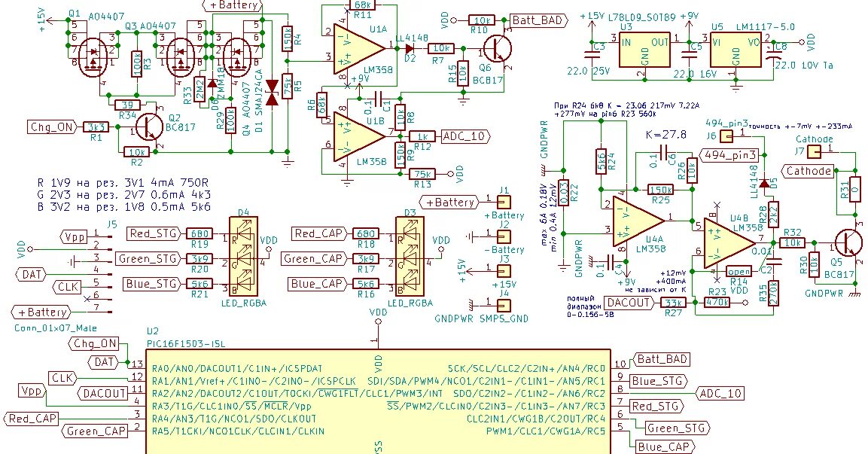Select the D3 LED_RGBA symbol
The height and width of the screenshot is (454, 868).
[x=410, y=257]
